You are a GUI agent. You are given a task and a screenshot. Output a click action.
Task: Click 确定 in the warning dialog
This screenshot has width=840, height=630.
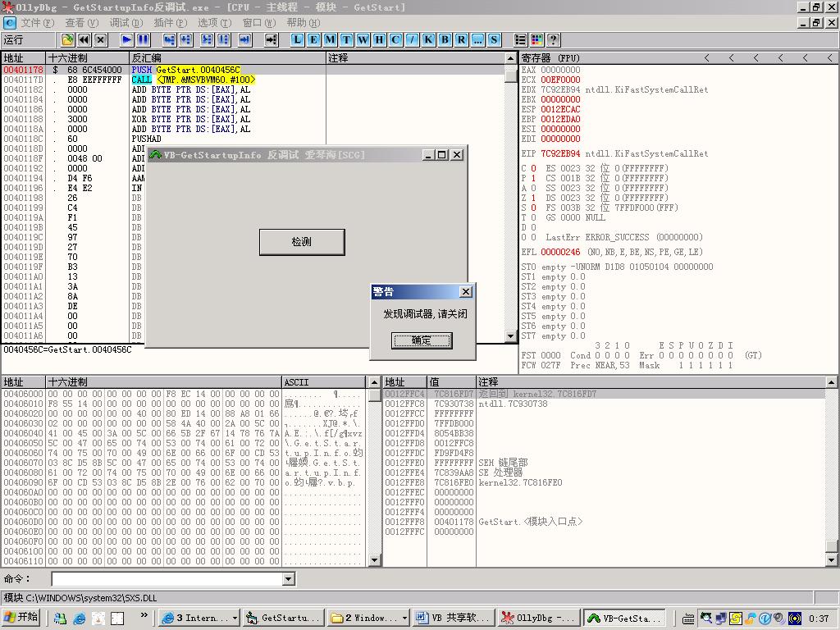(422, 340)
